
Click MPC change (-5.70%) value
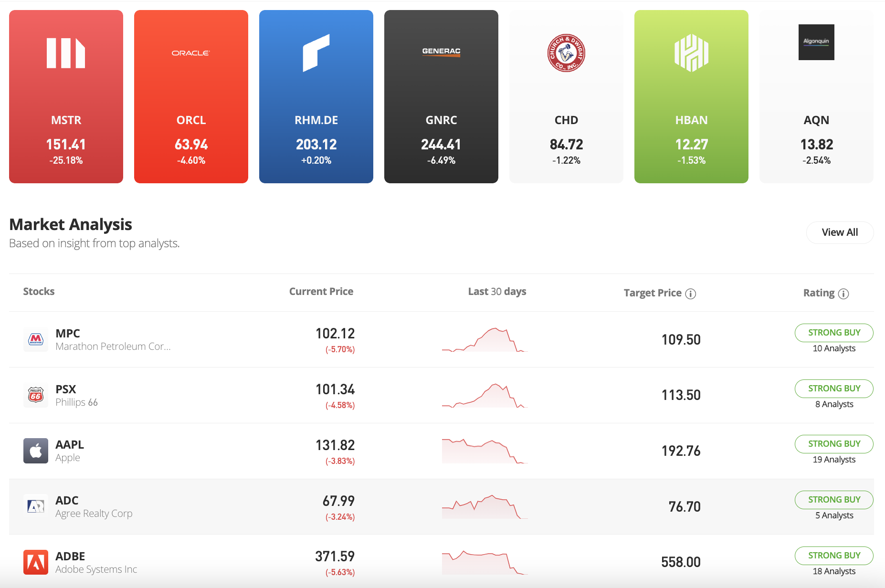pos(340,349)
